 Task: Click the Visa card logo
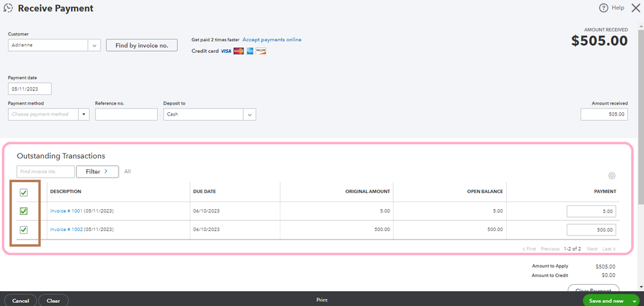click(226, 51)
